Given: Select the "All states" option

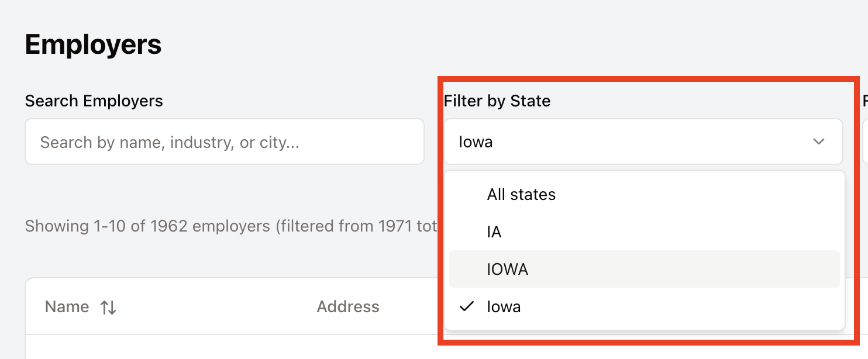Looking at the screenshot, I should pos(521,195).
